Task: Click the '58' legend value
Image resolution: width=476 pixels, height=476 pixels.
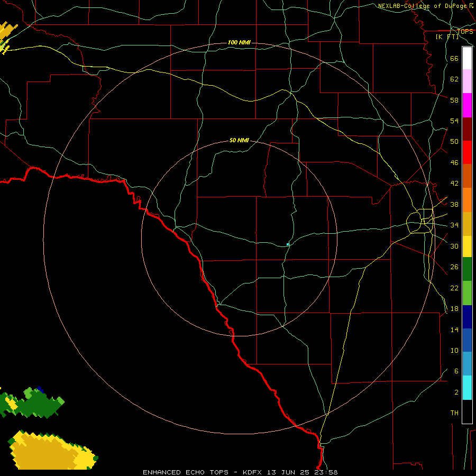Action: (454, 100)
